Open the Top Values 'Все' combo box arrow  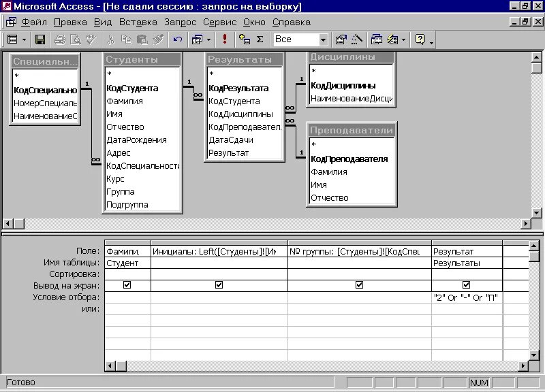click(323, 40)
